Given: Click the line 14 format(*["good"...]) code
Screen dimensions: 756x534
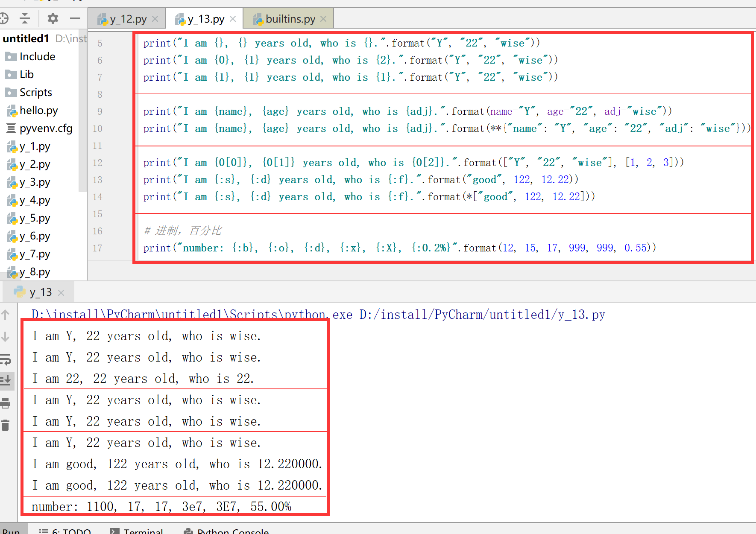Looking at the screenshot, I should pyautogui.click(x=369, y=197).
